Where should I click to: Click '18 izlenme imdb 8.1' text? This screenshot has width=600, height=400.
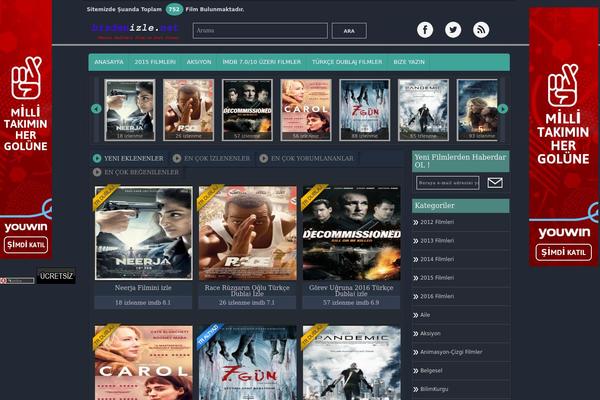tap(143, 303)
